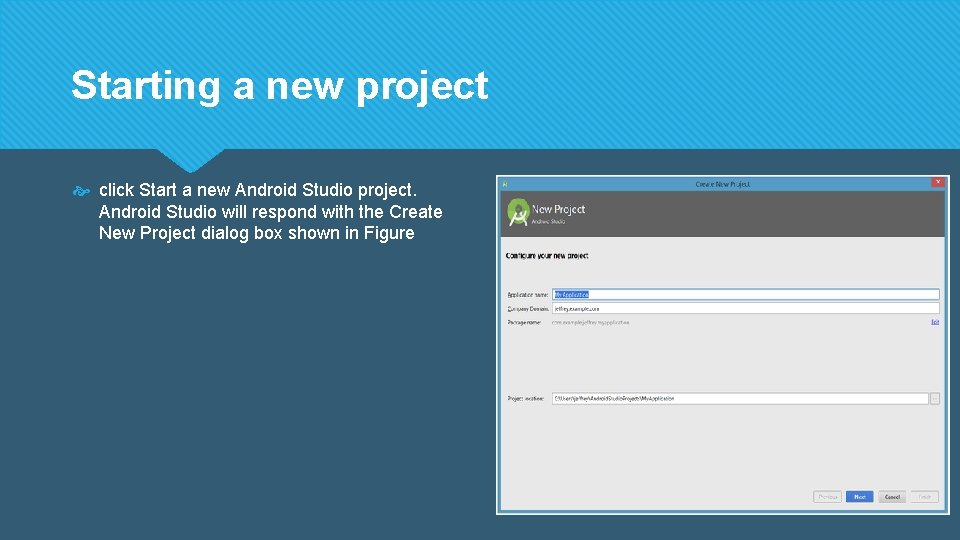Click the 'Project location:' label

click(525, 399)
